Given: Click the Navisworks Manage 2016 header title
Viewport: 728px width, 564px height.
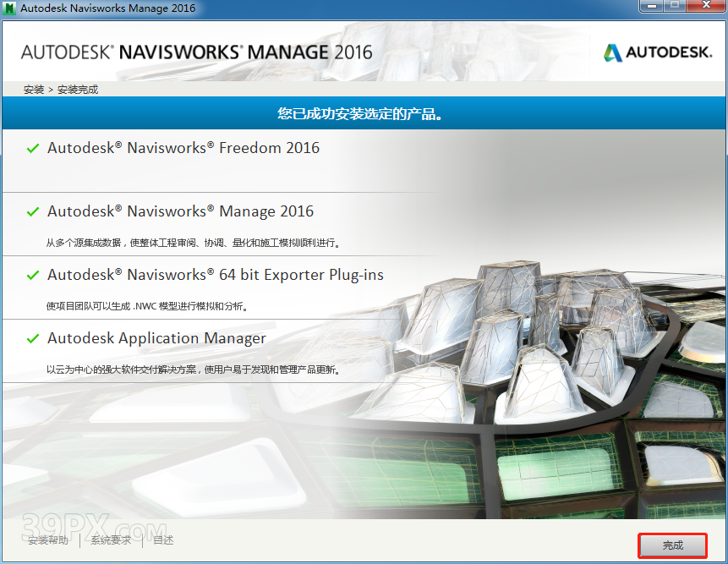Looking at the screenshot, I should (196, 52).
